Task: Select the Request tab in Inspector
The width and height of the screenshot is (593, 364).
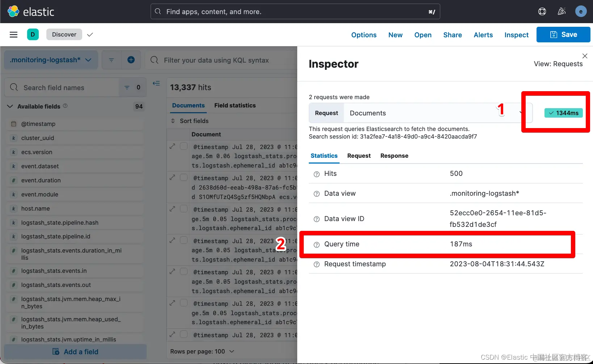Action: (x=359, y=156)
